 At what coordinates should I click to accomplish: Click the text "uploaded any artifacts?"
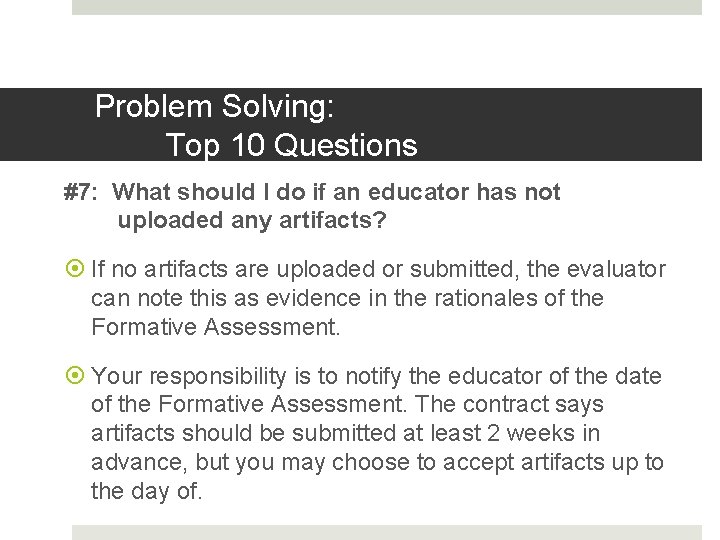coord(252,220)
